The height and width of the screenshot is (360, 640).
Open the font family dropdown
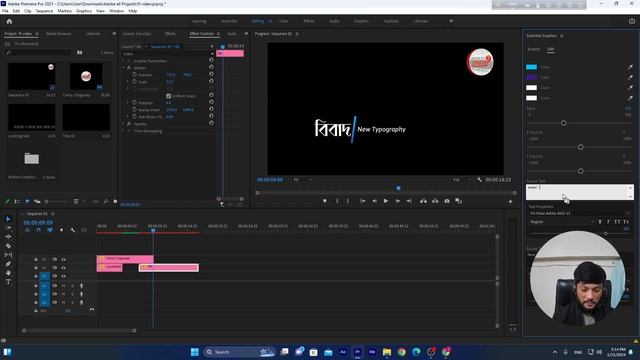click(x=580, y=213)
